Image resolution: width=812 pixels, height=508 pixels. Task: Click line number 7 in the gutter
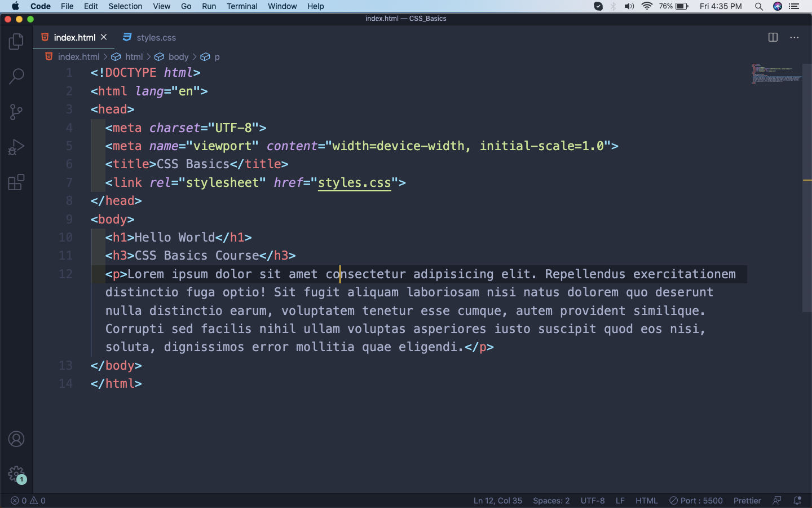69,183
